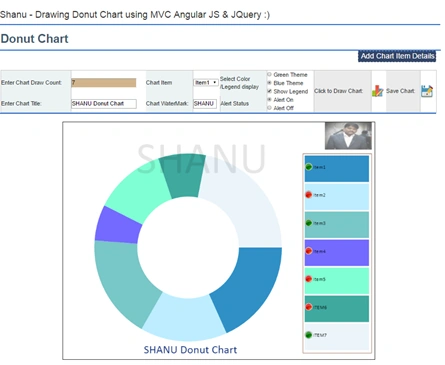Click the ITEM7 pale blue legend swatch
Viewport: 445px width, 365px height.
coord(337,337)
